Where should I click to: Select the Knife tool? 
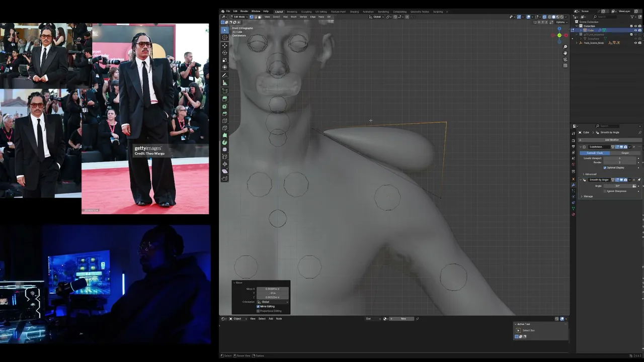coord(225,128)
